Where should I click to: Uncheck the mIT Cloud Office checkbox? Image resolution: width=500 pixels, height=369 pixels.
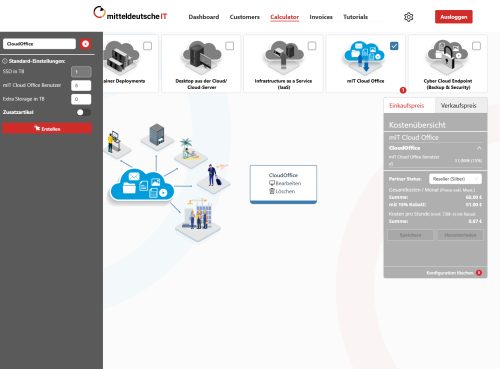394,46
